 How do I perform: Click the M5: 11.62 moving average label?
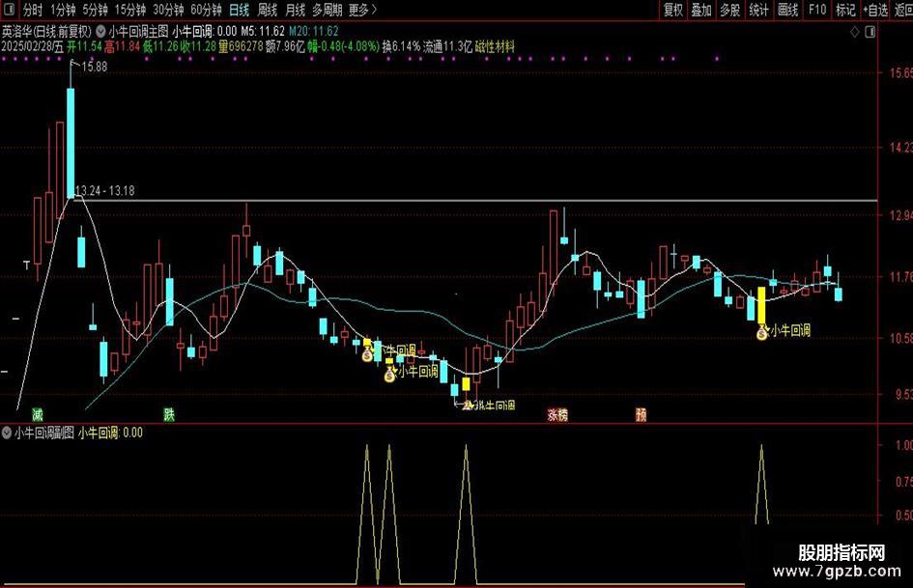pyautogui.click(x=263, y=32)
